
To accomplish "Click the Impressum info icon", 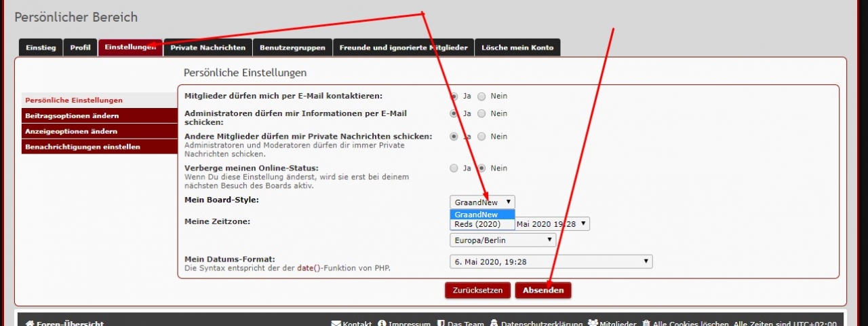I will (x=382, y=324).
